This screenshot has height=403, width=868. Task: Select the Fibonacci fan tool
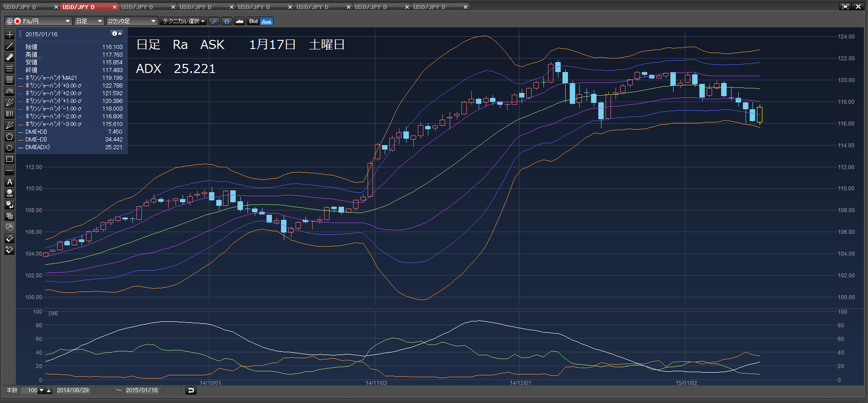tap(10, 102)
